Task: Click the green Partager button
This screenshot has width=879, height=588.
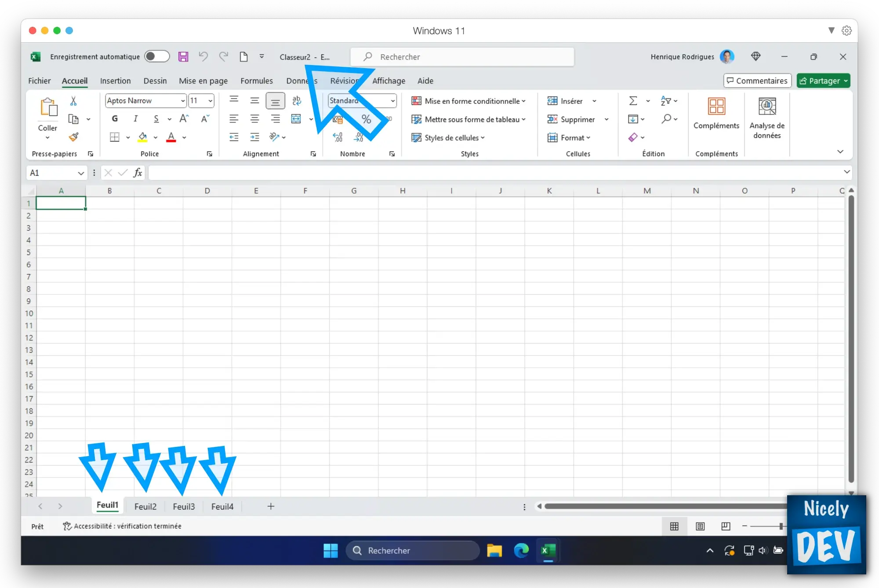Action: click(823, 81)
